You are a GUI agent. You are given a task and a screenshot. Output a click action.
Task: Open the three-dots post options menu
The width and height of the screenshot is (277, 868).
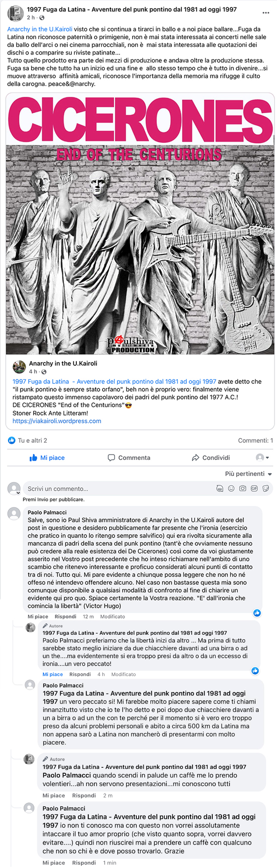tap(266, 13)
